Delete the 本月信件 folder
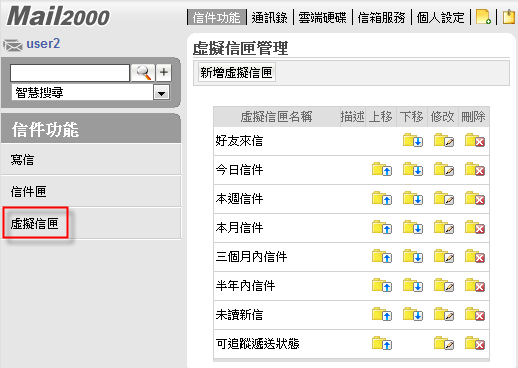The width and height of the screenshot is (518, 368). tap(475, 228)
